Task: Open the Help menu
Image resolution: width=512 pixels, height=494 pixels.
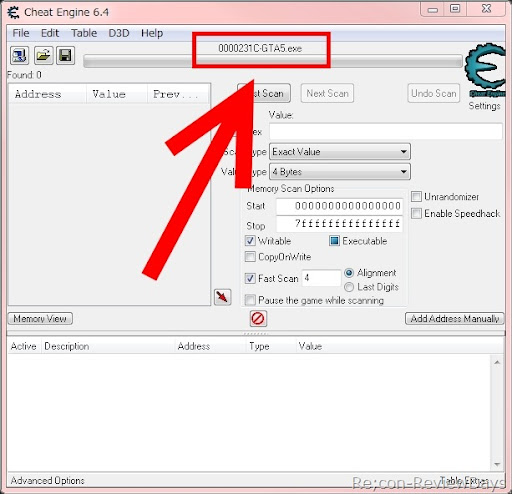Action: pos(152,33)
